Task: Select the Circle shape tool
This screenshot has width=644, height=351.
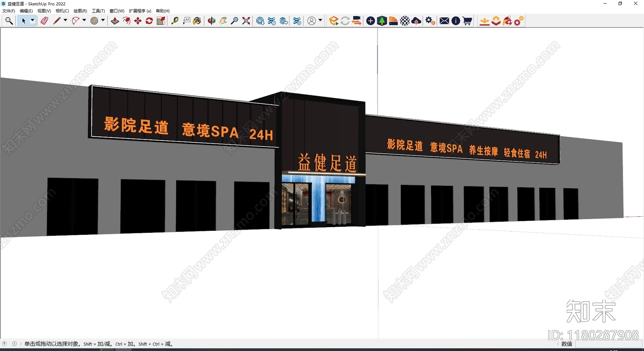Action: tap(95, 21)
